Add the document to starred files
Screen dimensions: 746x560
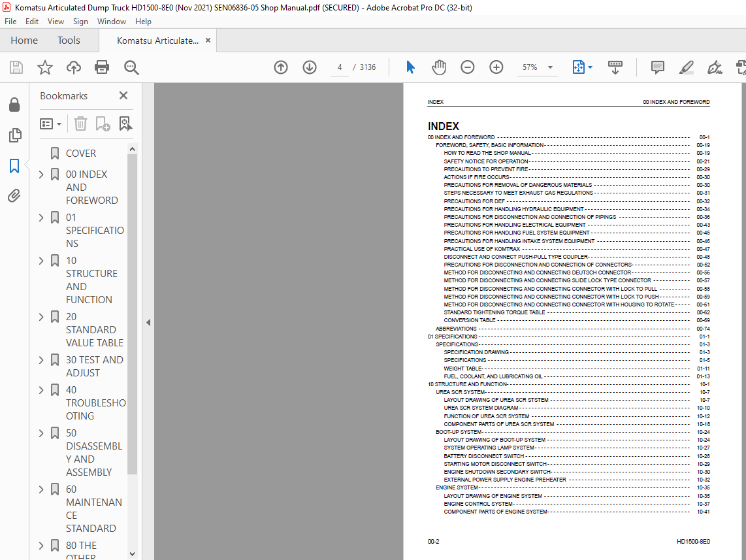(x=44, y=67)
